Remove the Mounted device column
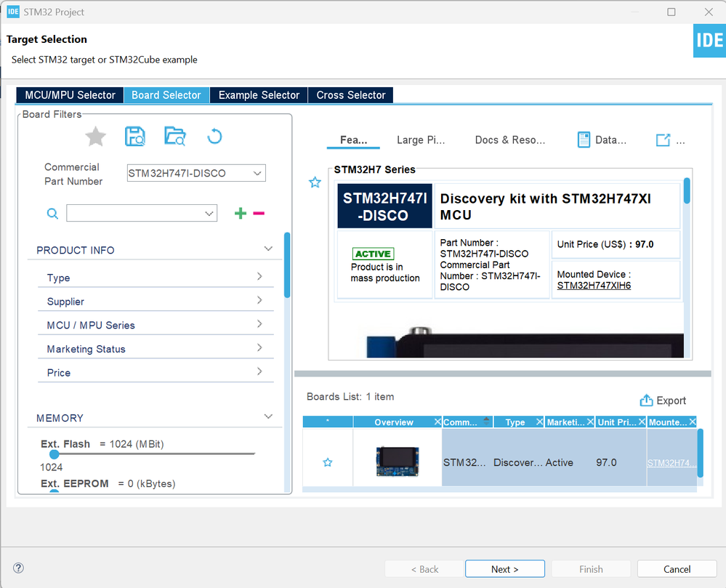This screenshot has height=588, width=726. 692,422
